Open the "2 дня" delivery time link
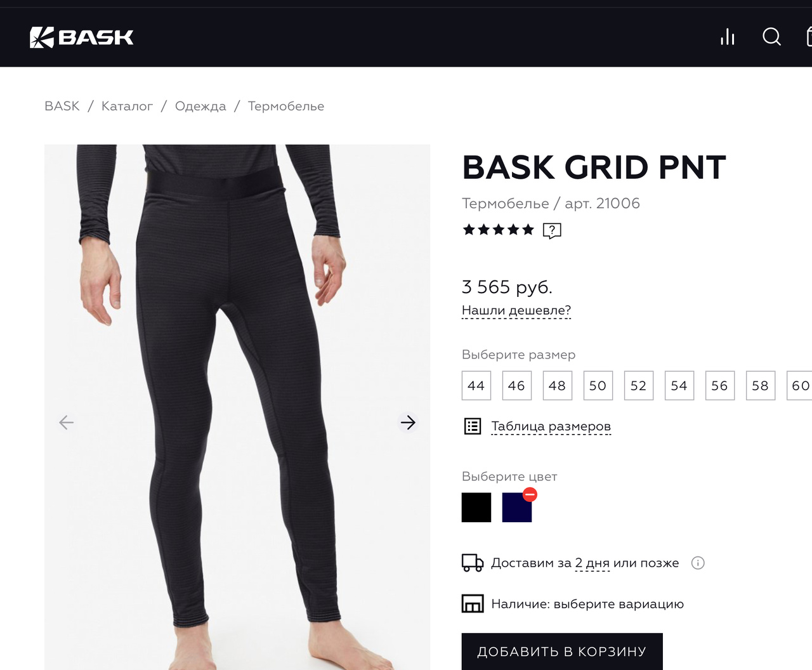Viewport: 812px width, 670px height. (593, 563)
